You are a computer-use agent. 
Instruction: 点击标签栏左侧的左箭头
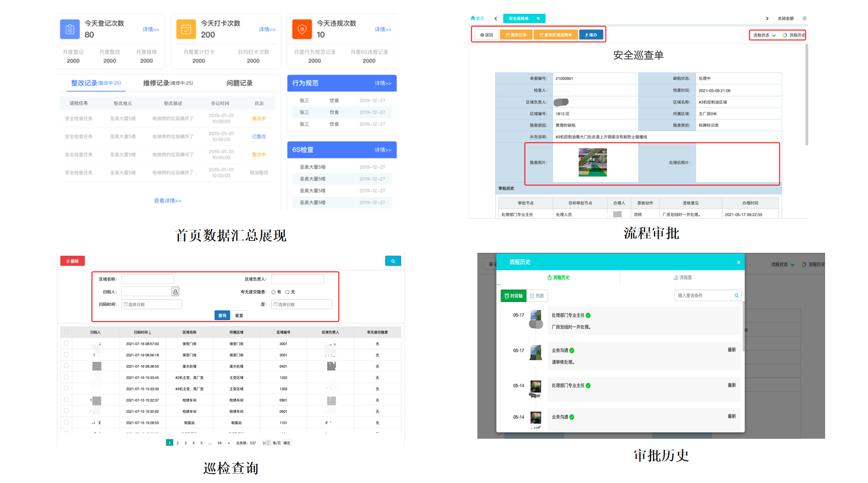[495, 18]
